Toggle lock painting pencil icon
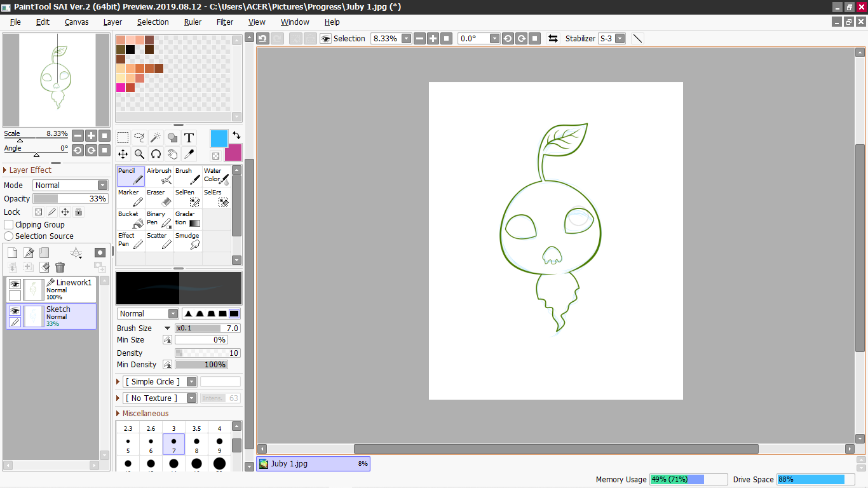This screenshot has width=868, height=488. coord(52,212)
